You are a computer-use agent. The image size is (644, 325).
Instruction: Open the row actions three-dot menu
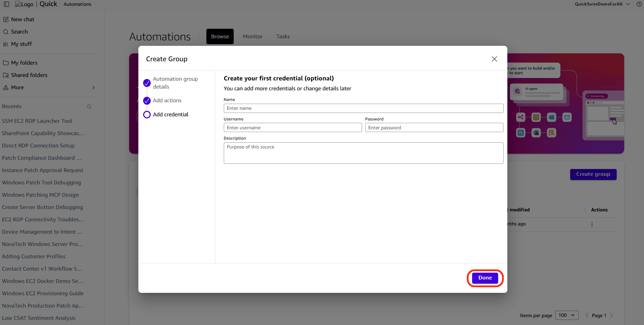coord(592,224)
